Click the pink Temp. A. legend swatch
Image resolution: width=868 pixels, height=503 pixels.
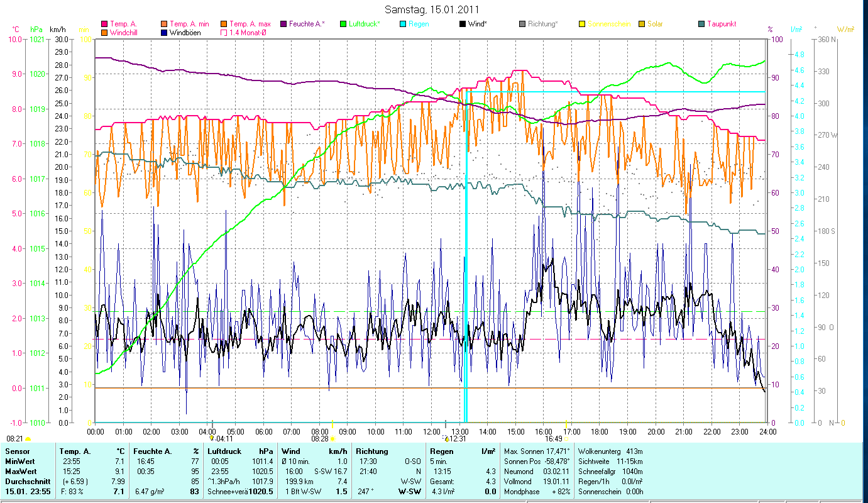pyautogui.click(x=104, y=24)
